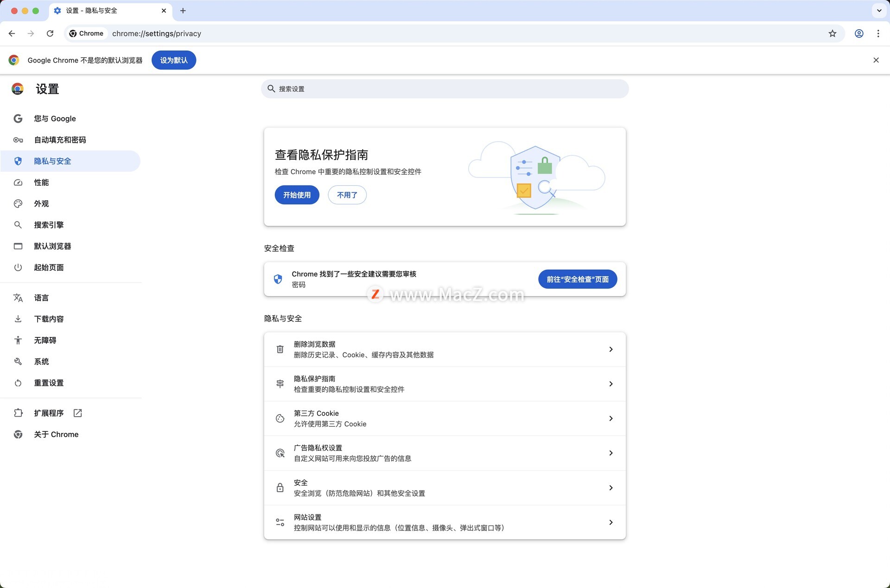Click the shield icon in the 安全检查 card

278,279
